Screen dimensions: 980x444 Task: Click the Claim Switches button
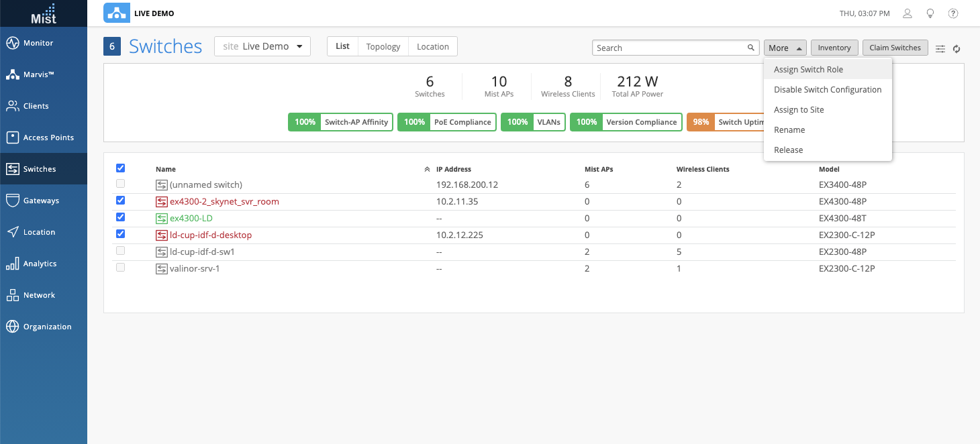pos(895,48)
